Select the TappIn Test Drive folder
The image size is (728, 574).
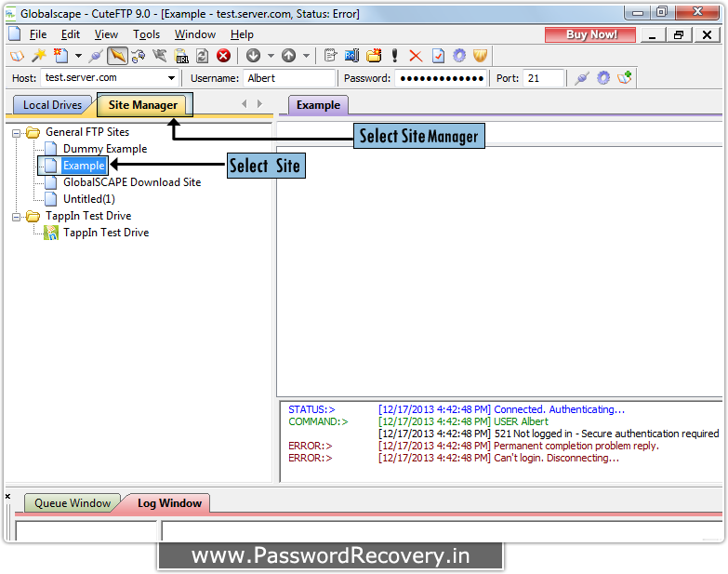tap(88, 216)
